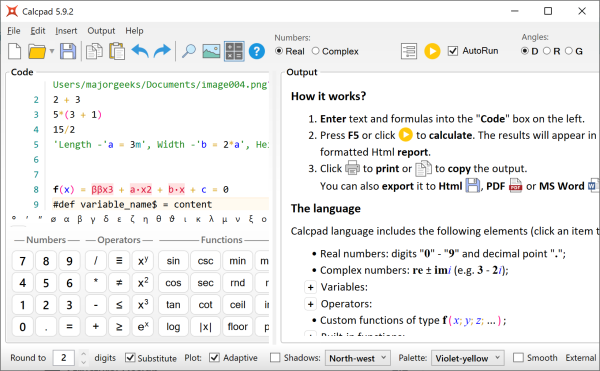Open the Output menu
The height and width of the screenshot is (371, 600).
point(101,31)
